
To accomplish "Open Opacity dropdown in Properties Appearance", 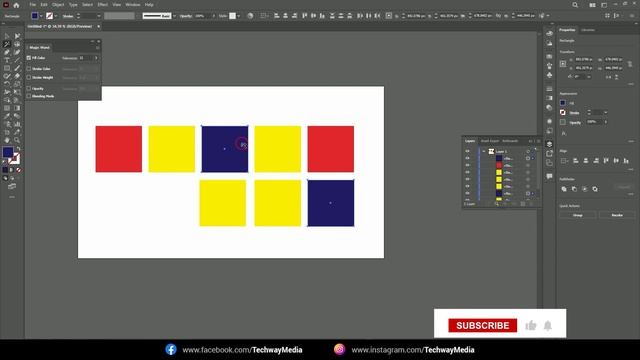I will click(605, 122).
